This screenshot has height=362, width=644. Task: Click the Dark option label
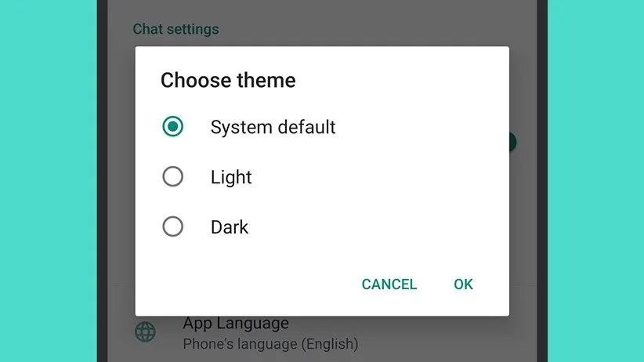[230, 227]
